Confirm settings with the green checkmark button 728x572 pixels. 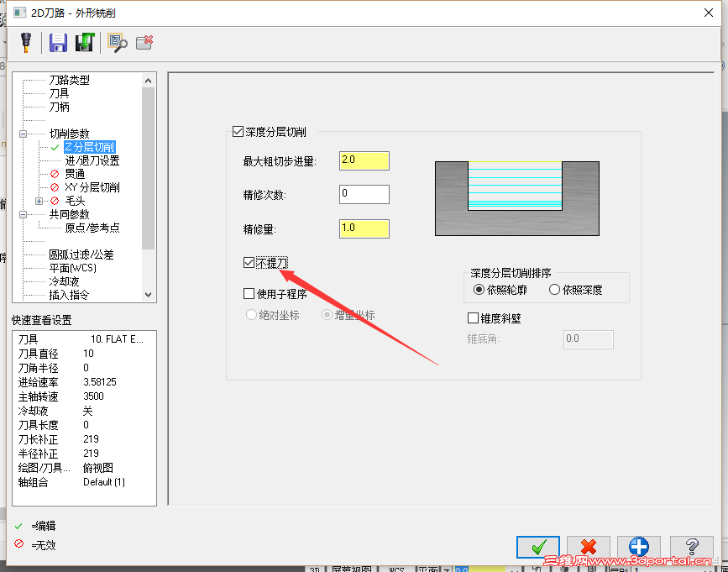click(x=537, y=547)
